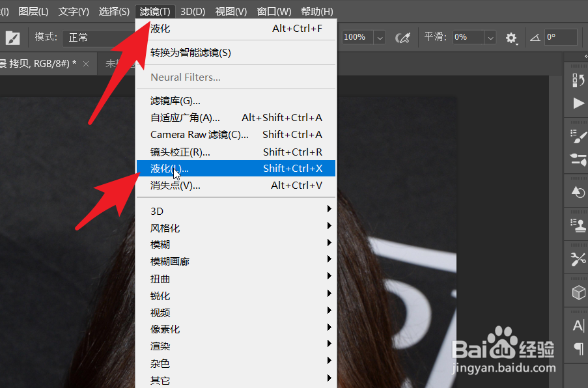Open the 窗口(W) menu
This screenshot has height=388, width=588.
[x=273, y=12]
